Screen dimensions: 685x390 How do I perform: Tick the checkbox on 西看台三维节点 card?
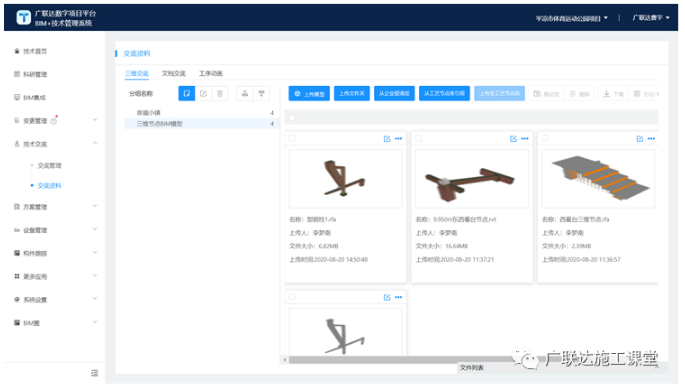click(x=545, y=138)
